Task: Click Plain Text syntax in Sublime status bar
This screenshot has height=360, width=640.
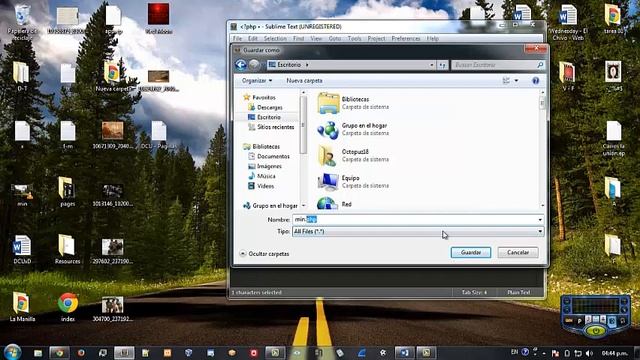Action: 518,292
